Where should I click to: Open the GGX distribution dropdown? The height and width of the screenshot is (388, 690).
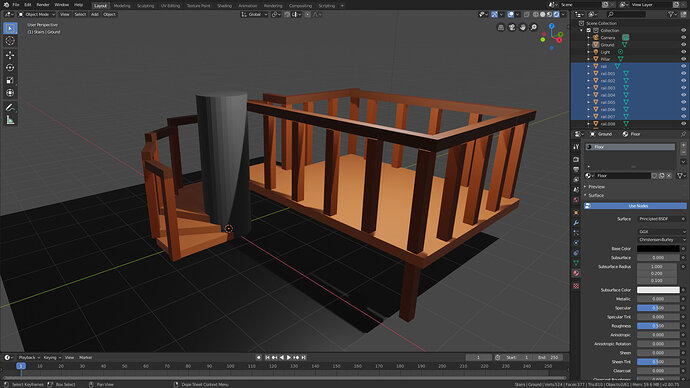[x=662, y=231]
